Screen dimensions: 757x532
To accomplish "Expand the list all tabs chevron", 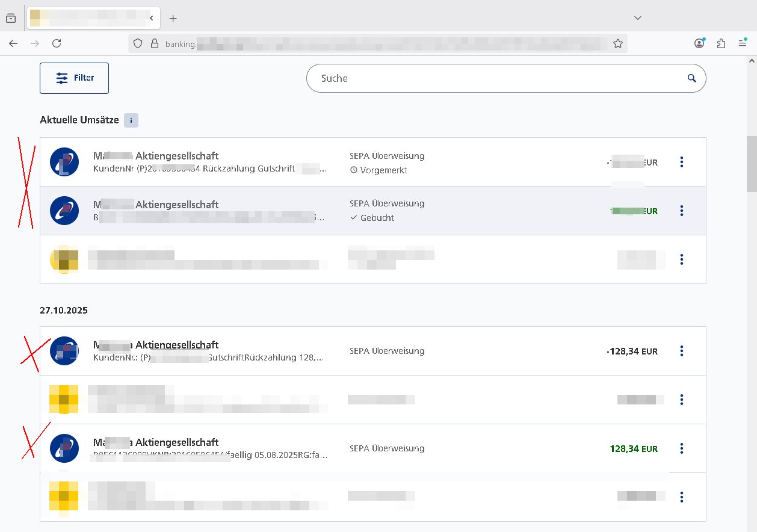I will tap(638, 18).
